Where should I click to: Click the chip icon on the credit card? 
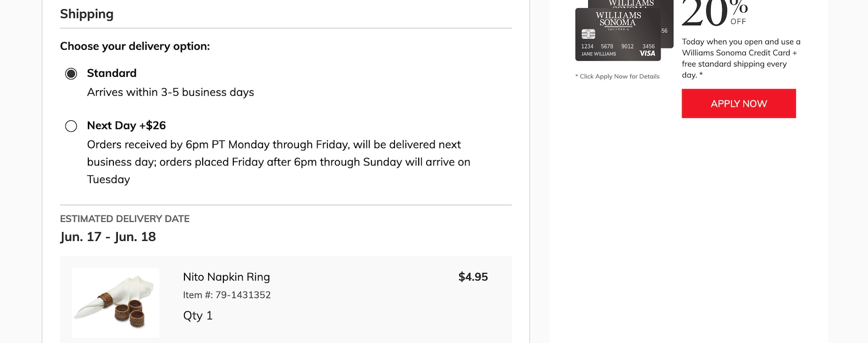click(x=588, y=34)
